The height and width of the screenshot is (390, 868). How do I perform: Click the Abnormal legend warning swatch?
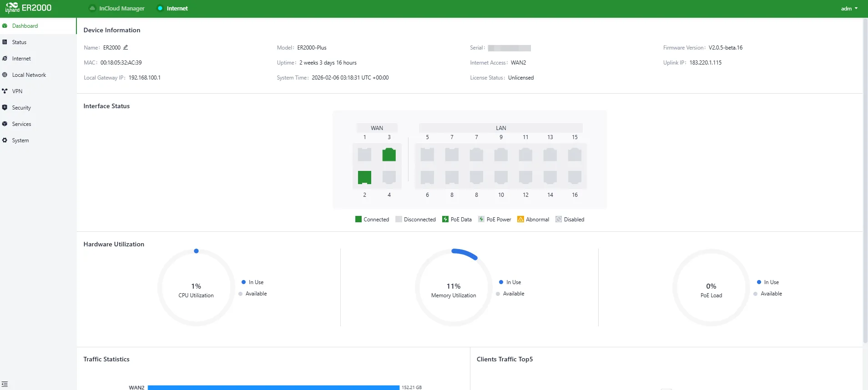click(x=520, y=219)
